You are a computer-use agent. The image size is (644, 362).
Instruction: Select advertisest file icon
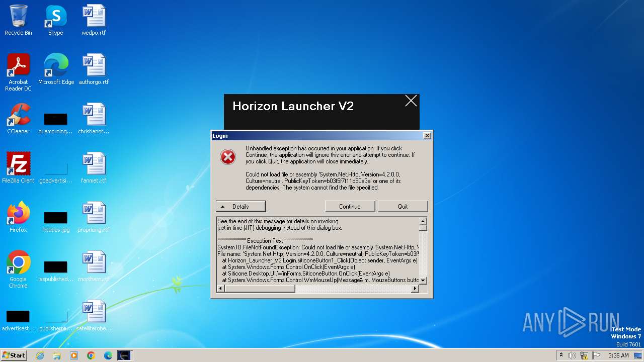[18, 320]
